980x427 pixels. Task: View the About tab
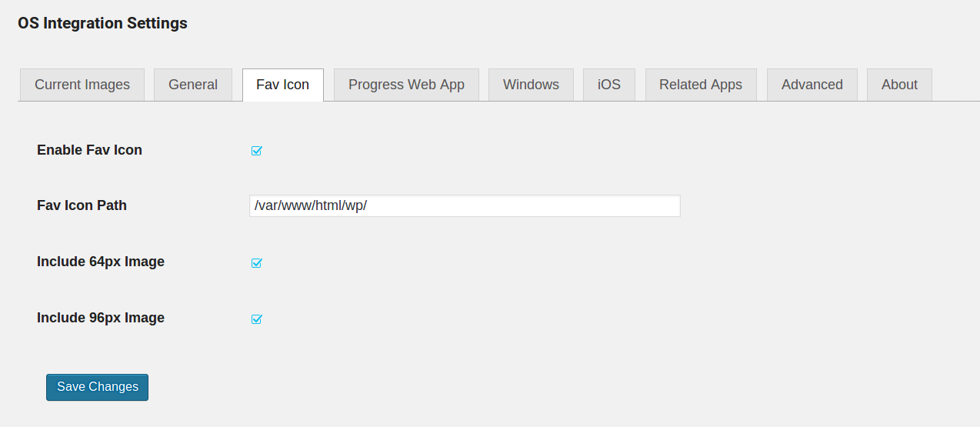coord(899,85)
